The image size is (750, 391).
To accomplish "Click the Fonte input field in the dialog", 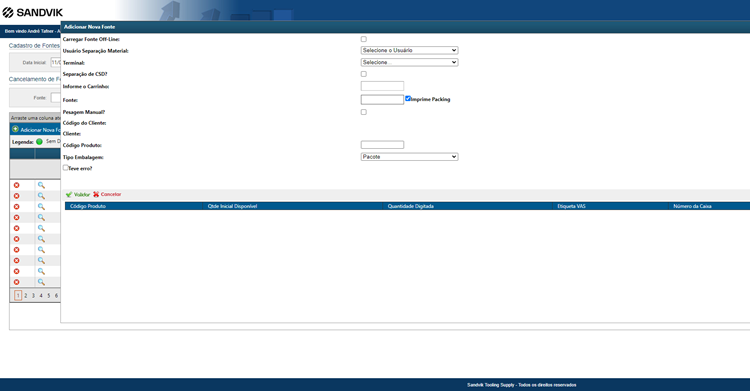I will tap(382, 100).
